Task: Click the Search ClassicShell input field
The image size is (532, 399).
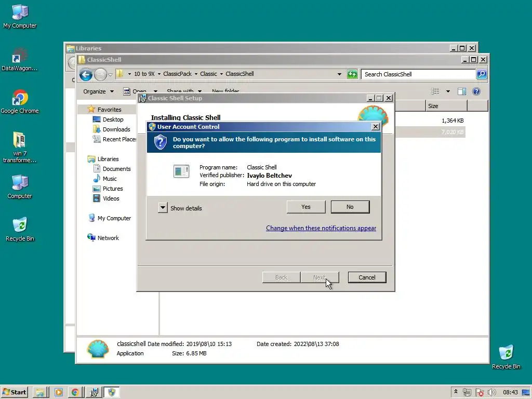Action: 418,74
